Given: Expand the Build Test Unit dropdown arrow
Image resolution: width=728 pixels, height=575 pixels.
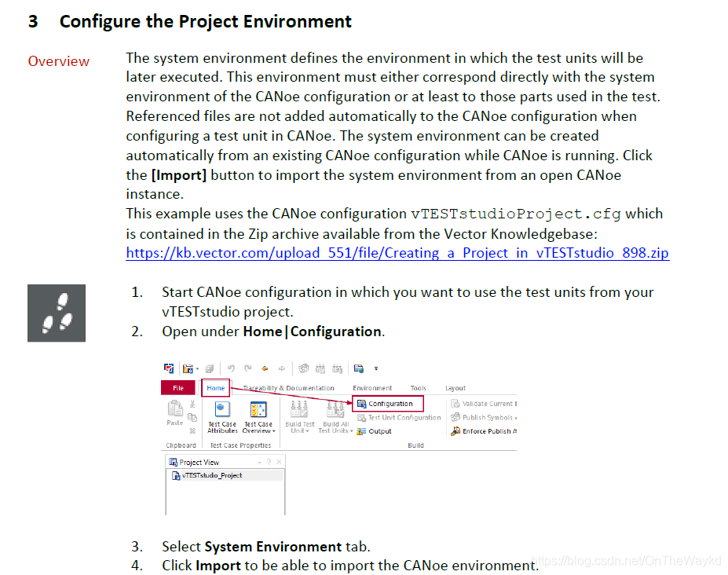Looking at the screenshot, I should (x=307, y=431).
